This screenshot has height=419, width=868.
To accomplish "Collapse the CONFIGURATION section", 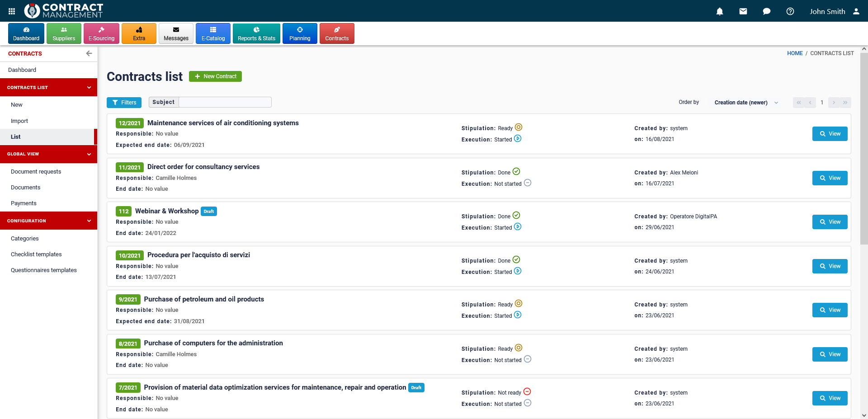I will click(89, 221).
